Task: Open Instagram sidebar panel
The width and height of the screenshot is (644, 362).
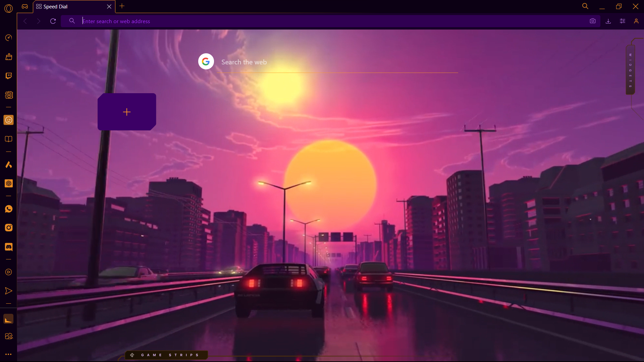Action: click(9, 228)
